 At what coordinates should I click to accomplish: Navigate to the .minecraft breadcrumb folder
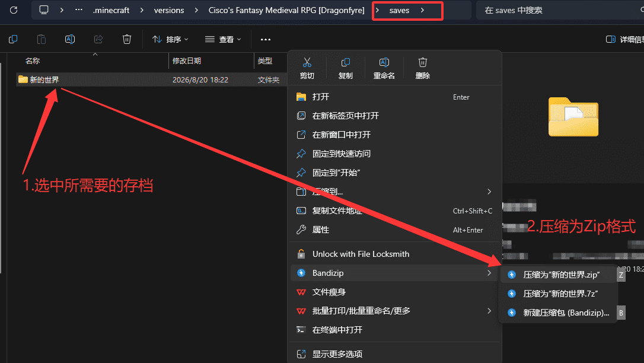[111, 10]
